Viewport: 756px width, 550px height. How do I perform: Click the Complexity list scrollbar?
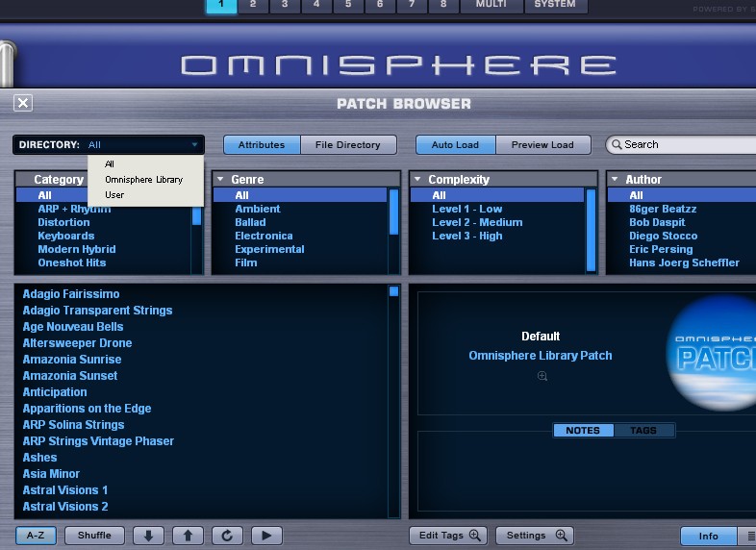click(592, 231)
